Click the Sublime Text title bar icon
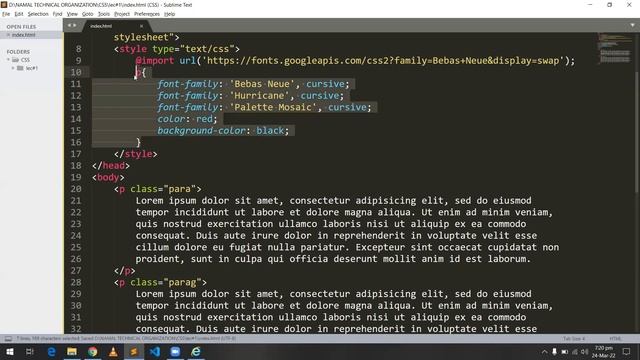This screenshot has width=640, height=360. 4,4
